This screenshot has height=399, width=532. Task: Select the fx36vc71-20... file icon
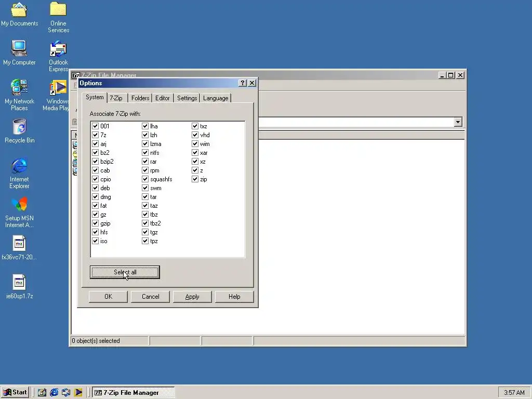click(x=19, y=248)
